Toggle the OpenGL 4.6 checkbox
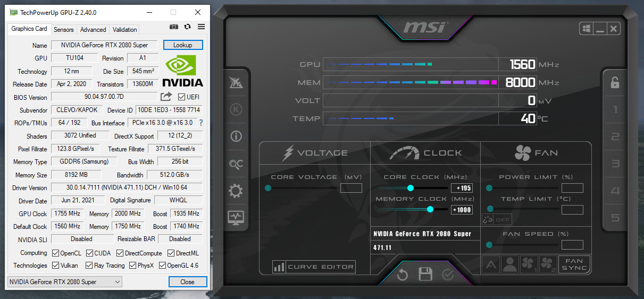This screenshot has height=299, width=644. (162, 266)
